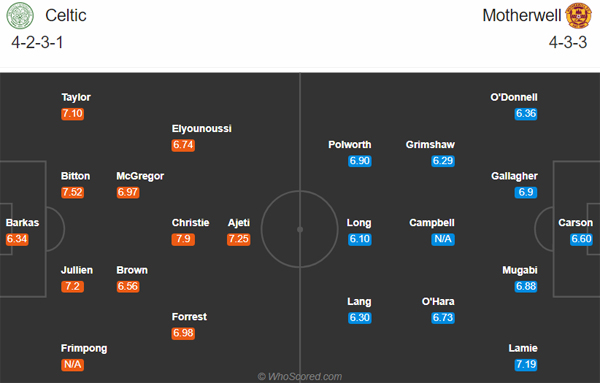
Task: Click Forrest's 6.98 rating badge
Action: (x=183, y=333)
